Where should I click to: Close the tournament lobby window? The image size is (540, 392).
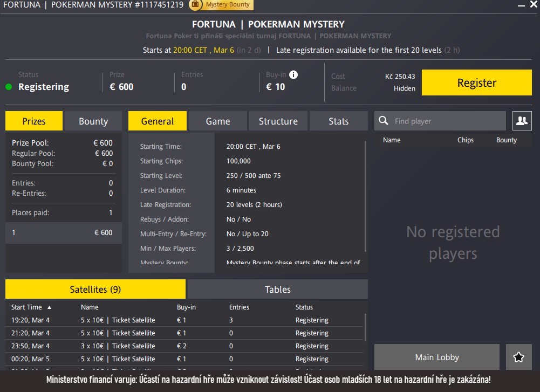tap(534, 4)
